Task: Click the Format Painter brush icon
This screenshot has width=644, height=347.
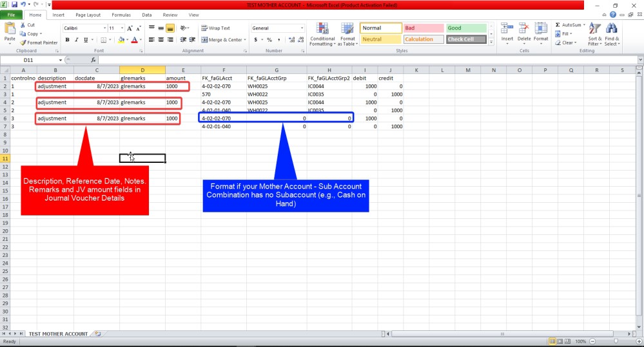Action: point(24,42)
